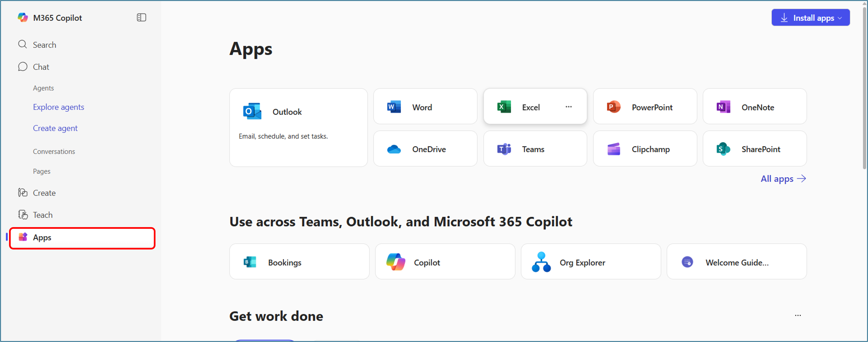Open SharePoint
The image size is (868, 342).
755,149
